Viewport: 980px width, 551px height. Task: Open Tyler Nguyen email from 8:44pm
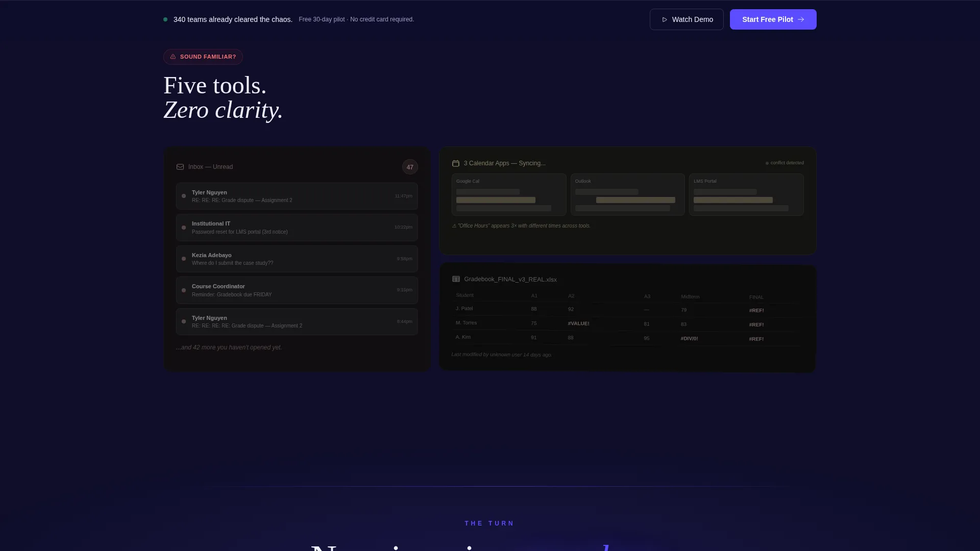coord(297,321)
